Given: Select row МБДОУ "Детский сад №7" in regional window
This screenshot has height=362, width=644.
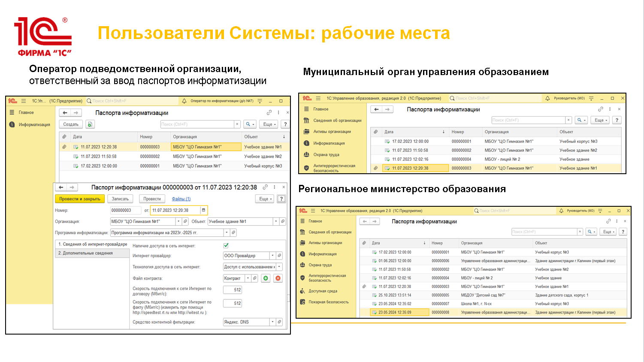Looking at the screenshot, I should [493, 295].
